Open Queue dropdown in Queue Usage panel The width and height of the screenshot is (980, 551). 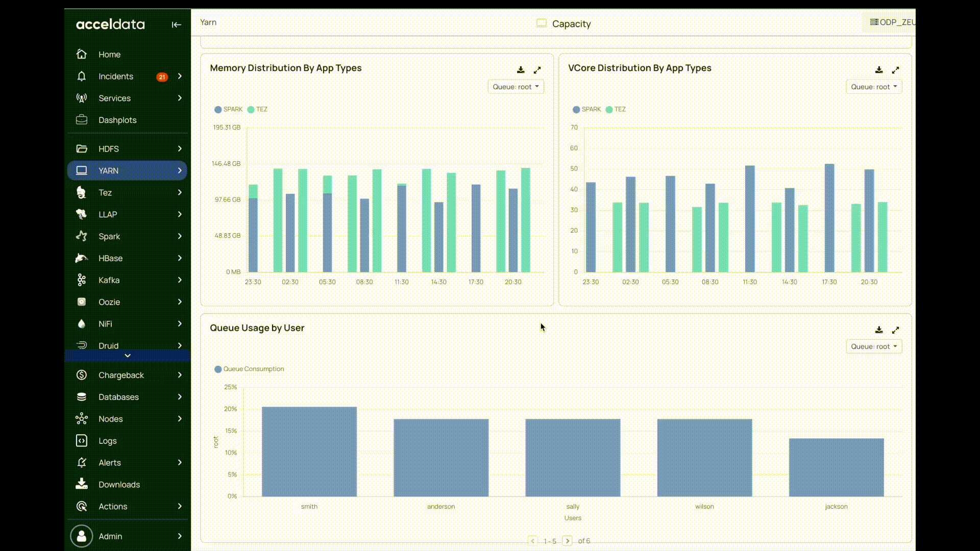tap(873, 346)
